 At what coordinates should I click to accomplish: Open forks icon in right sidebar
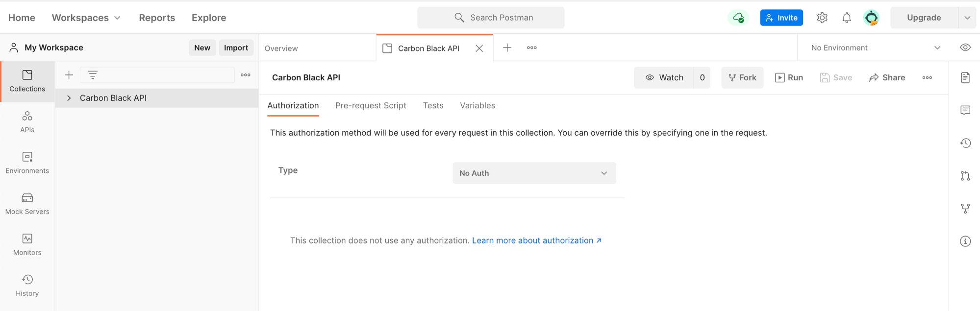click(965, 209)
